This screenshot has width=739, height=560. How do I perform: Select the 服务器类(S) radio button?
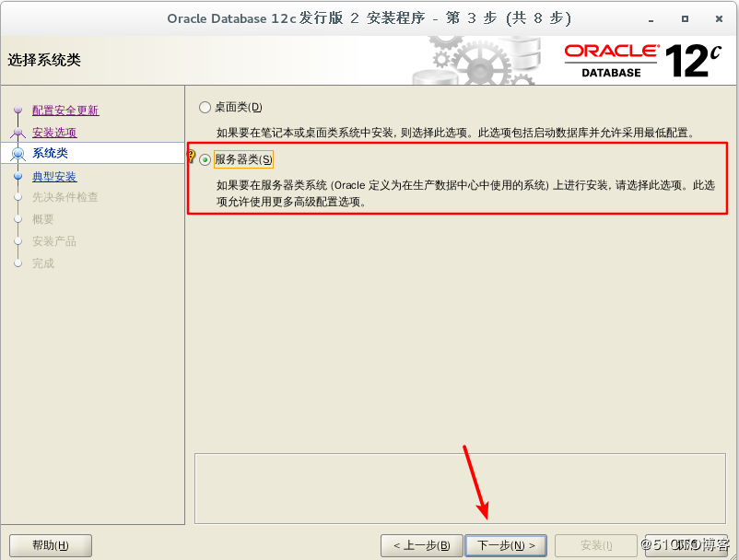205,159
